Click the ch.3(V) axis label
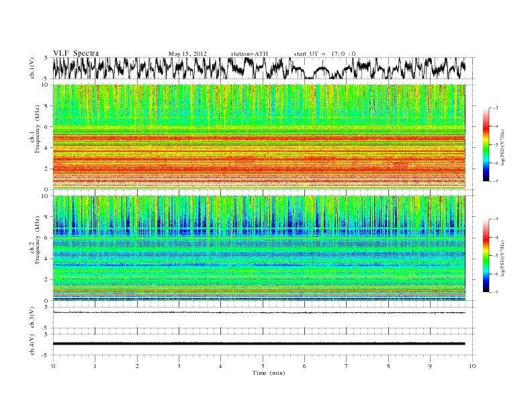 32,318
